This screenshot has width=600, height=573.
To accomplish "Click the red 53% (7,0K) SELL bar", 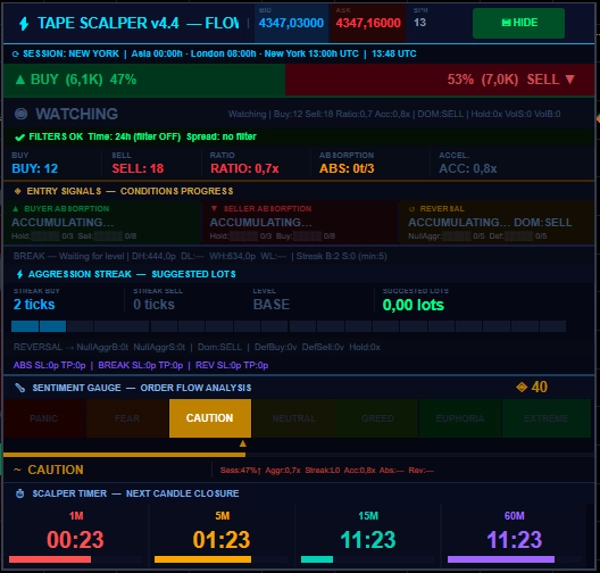I will click(x=440, y=80).
